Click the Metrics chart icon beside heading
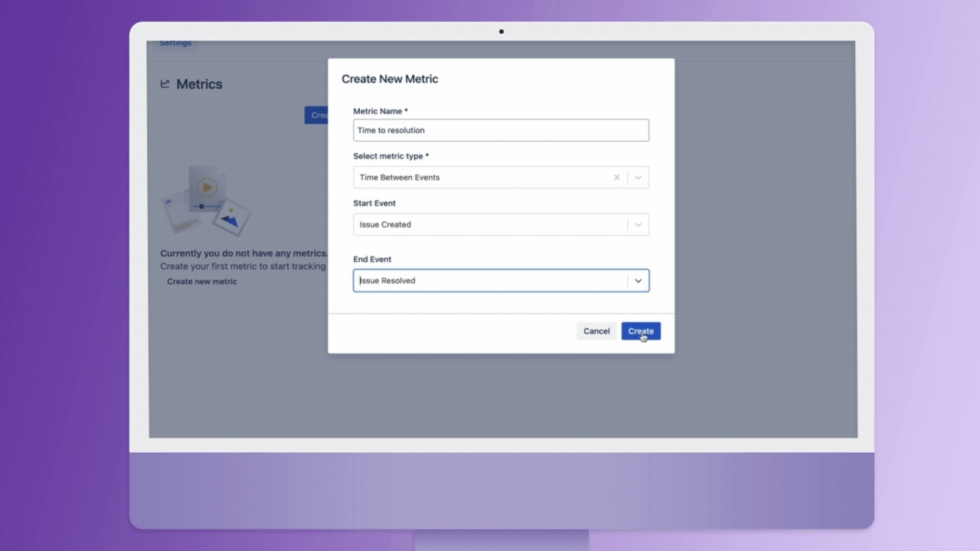Screen dimensions: 980x551 click(165, 84)
